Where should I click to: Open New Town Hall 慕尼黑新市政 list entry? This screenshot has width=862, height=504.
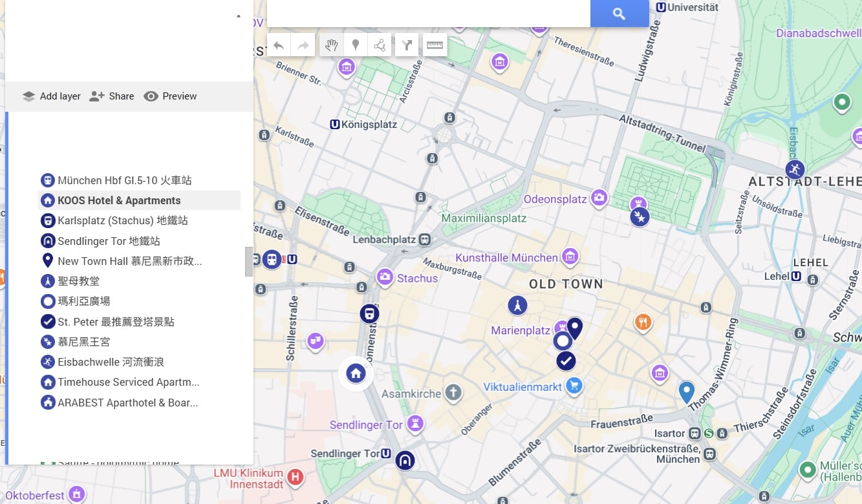point(140,261)
